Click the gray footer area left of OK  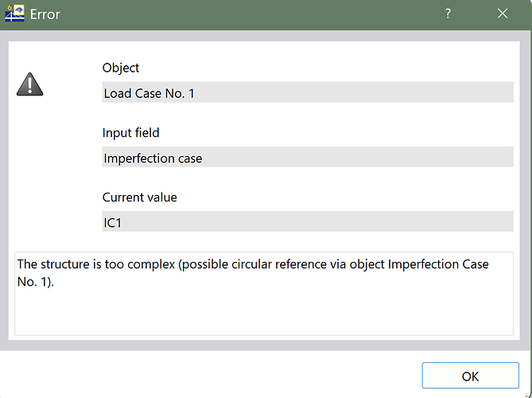coord(207,375)
